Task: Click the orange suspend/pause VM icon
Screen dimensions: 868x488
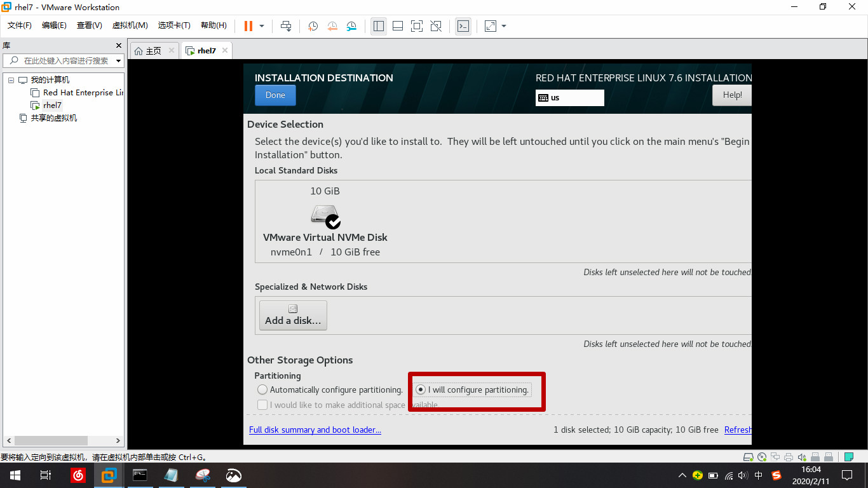Action: coord(248,26)
